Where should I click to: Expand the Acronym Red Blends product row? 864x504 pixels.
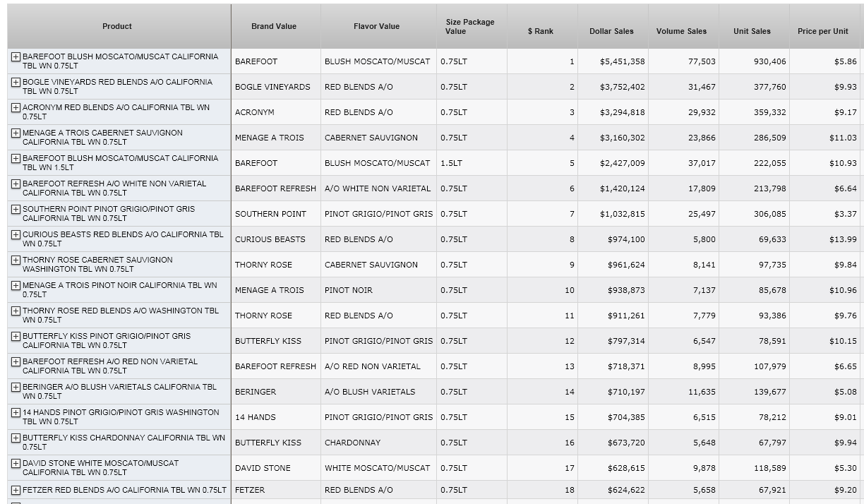[16, 107]
